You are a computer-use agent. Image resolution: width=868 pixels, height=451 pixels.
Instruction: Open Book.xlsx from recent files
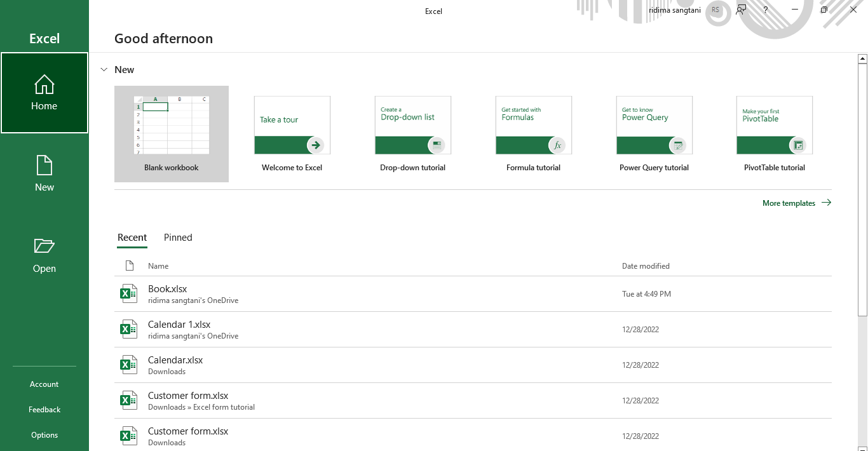(x=473, y=294)
